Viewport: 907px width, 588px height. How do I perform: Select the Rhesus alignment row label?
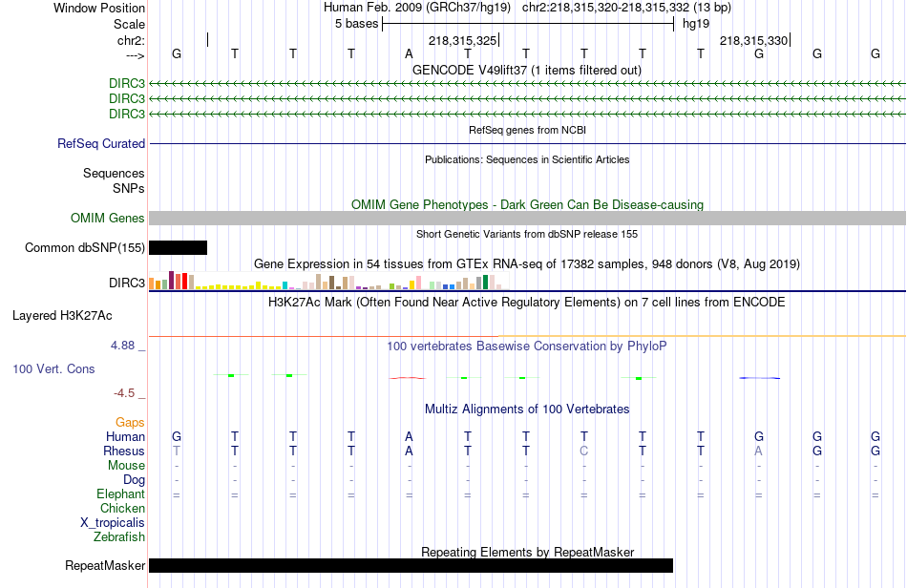coord(124,451)
